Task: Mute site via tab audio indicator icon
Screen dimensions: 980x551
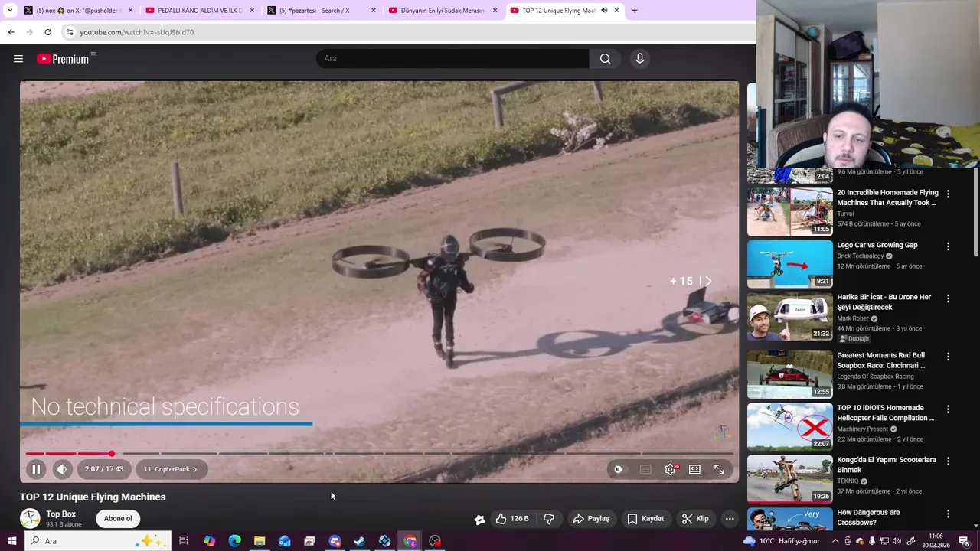Action: click(x=604, y=11)
